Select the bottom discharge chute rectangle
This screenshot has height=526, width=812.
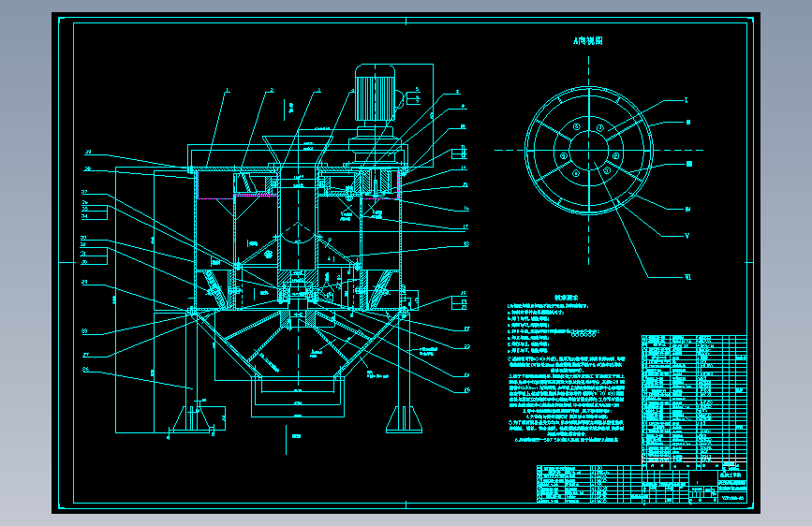click(298, 397)
